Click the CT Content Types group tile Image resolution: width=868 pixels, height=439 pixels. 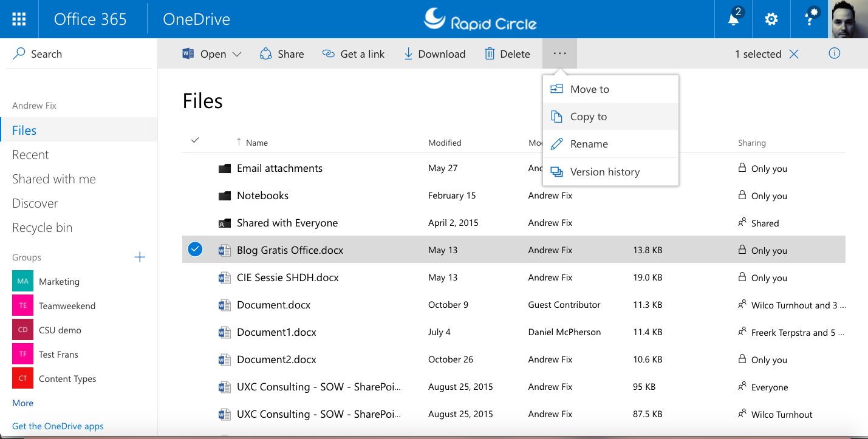[x=22, y=378]
